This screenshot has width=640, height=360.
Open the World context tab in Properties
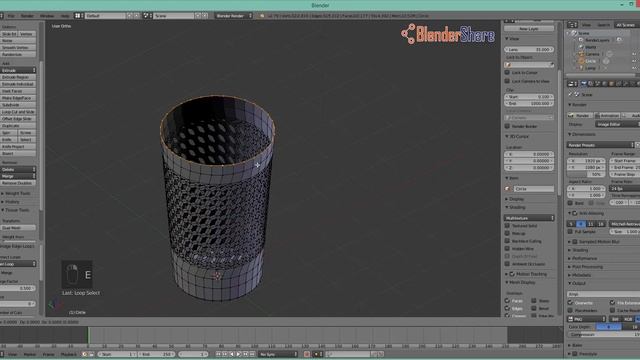tap(604, 84)
